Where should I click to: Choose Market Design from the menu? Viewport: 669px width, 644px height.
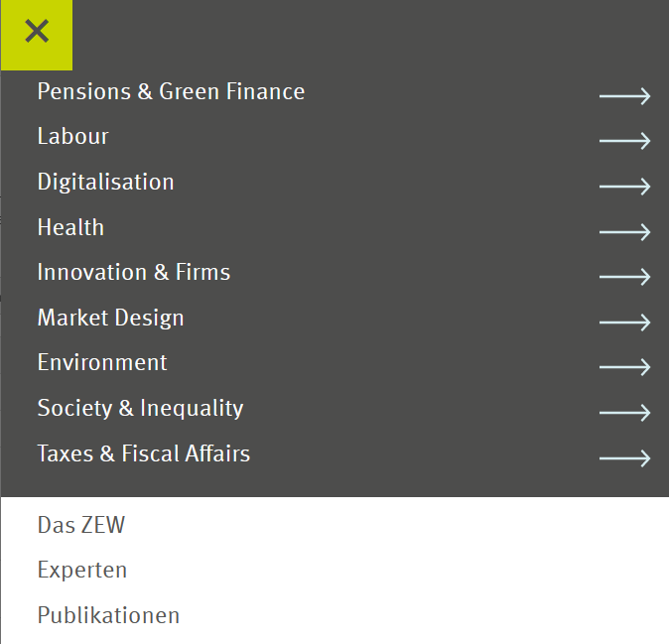(x=110, y=318)
